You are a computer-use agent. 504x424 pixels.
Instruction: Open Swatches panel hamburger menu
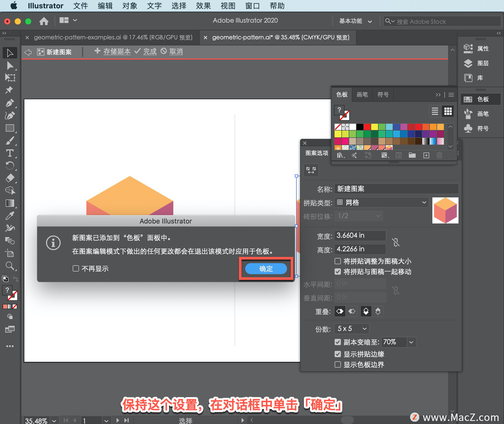pyautogui.click(x=451, y=95)
